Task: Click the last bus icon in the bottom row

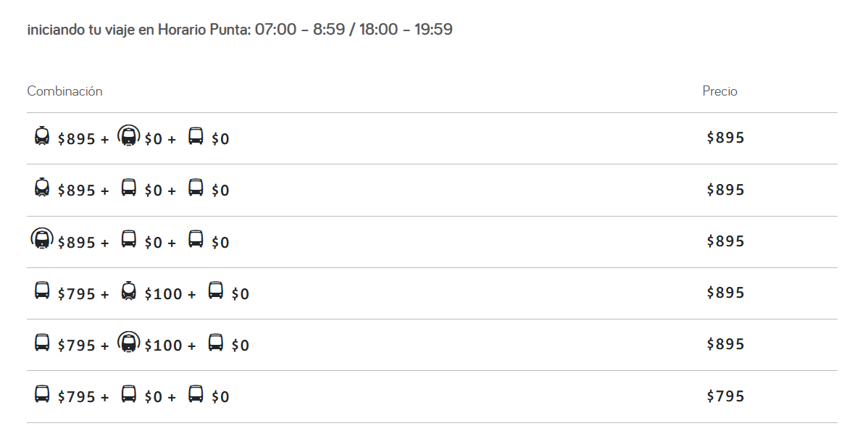Action: pos(196,394)
